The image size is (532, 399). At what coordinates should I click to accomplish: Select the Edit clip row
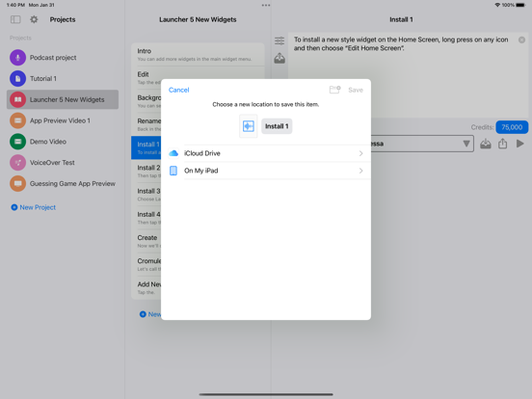[146, 78]
